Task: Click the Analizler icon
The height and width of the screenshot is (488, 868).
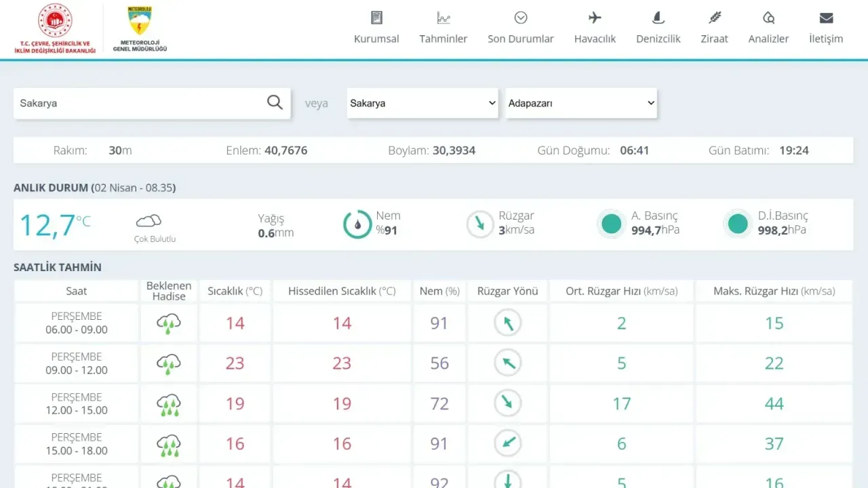Action: click(x=768, y=18)
